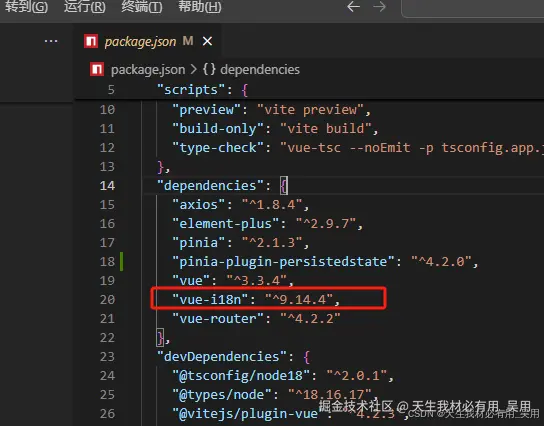The width and height of the screenshot is (544, 426).
Task: Click the "@types/node" key on line 25
Action: tap(222, 394)
